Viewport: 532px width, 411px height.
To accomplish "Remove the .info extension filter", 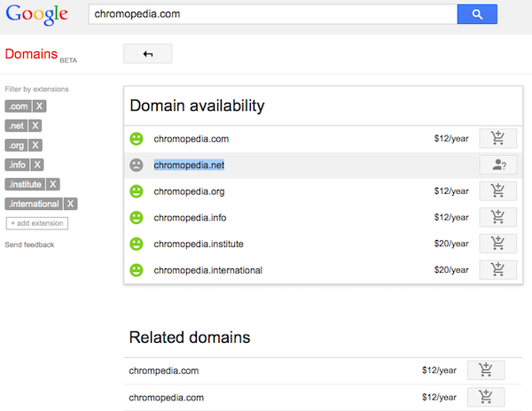I will pyautogui.click(x=37, y=165).
